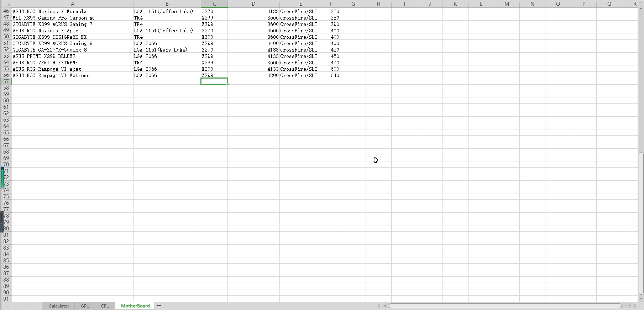Select the price cell showing 390
This screenshot has width=644, height=310.
coord(331,24)
